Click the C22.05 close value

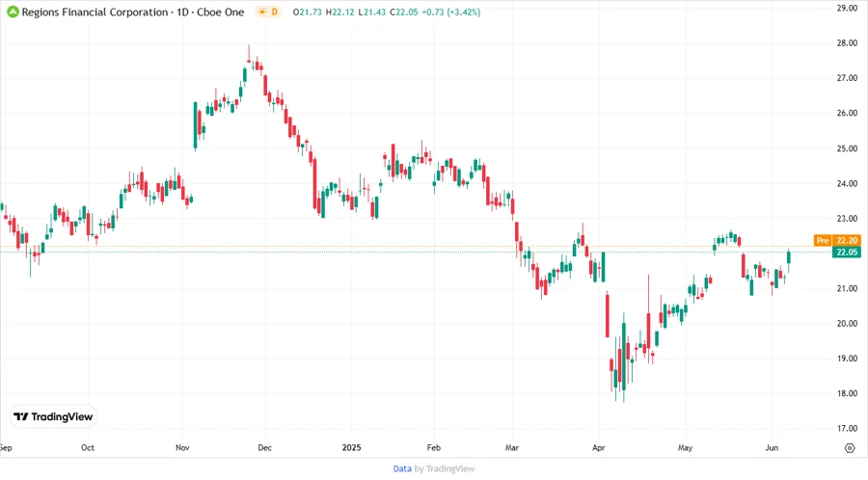coord(404,13)
